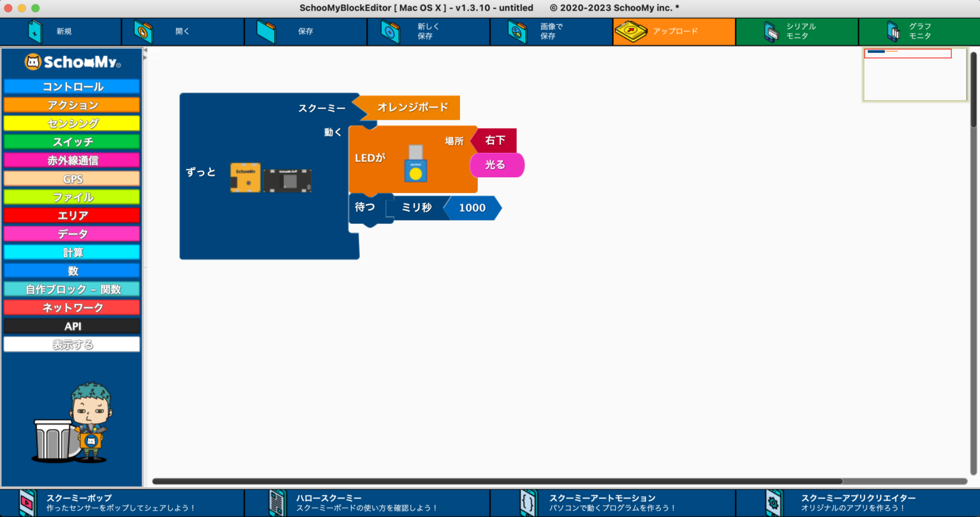Click the アップロード board icon
This screenshot has width=980, height=517.
click(x=632, y=31)
